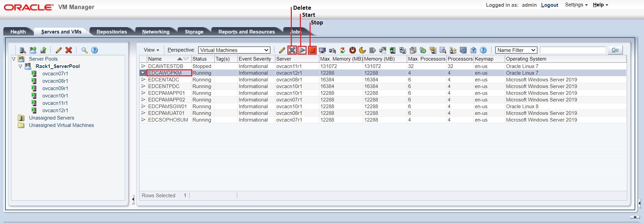Open the Perspective Virtual Machines dropdown
644x223 pixels.
[x=234, y=50]
